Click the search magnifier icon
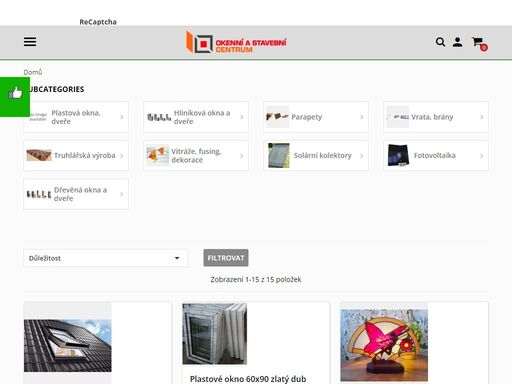512x384 pixels. [440, 42]
